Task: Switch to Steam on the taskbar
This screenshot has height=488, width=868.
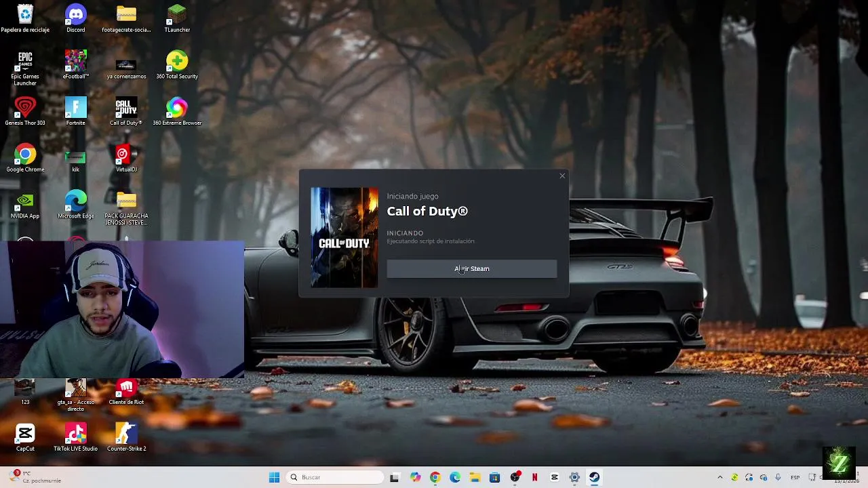Action: coord(594,477)
